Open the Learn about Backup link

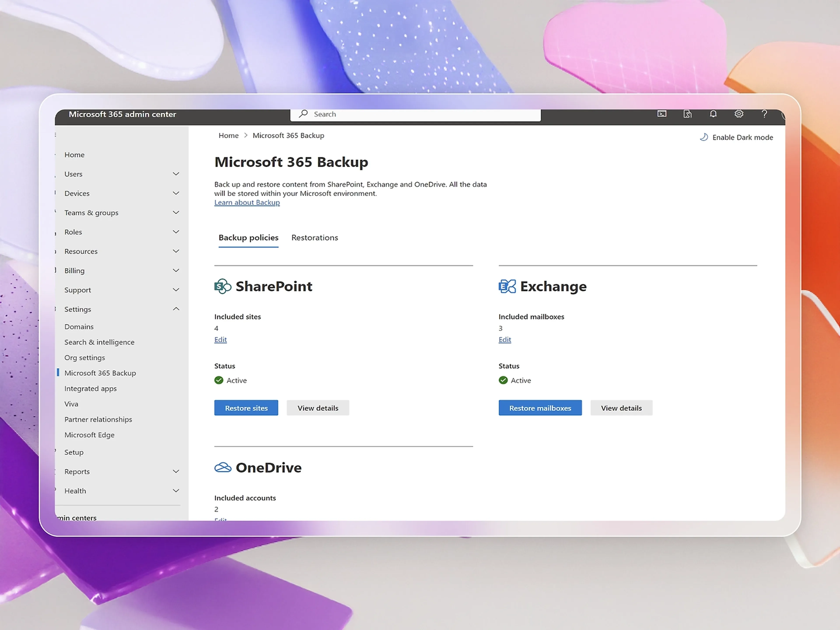coord(247,202)
